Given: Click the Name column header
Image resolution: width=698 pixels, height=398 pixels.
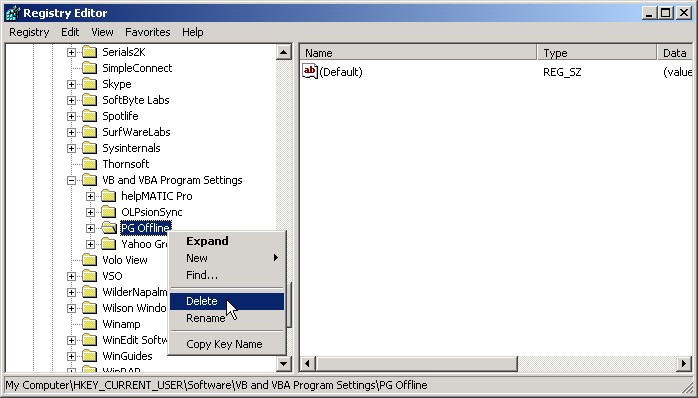Looking at the screenshot, I should click(x=418, y=53).
